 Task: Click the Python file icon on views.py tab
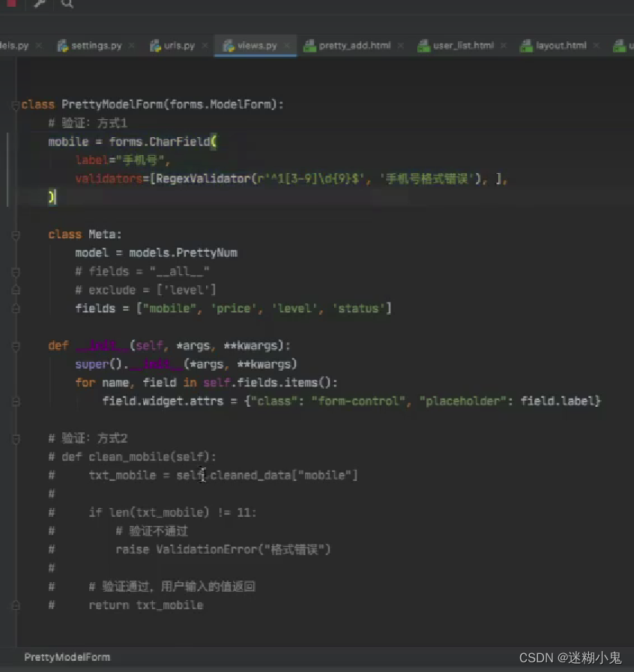coord(229,46)
